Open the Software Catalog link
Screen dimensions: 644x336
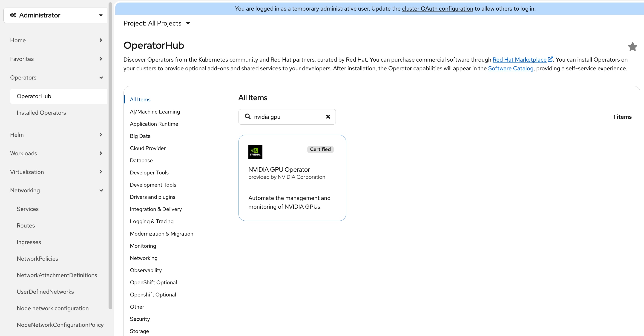pos(511,68)
